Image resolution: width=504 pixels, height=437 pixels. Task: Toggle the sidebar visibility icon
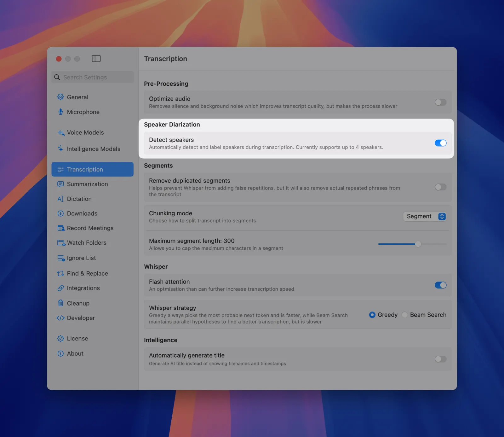pyautogui.click(x=96, y=59)
